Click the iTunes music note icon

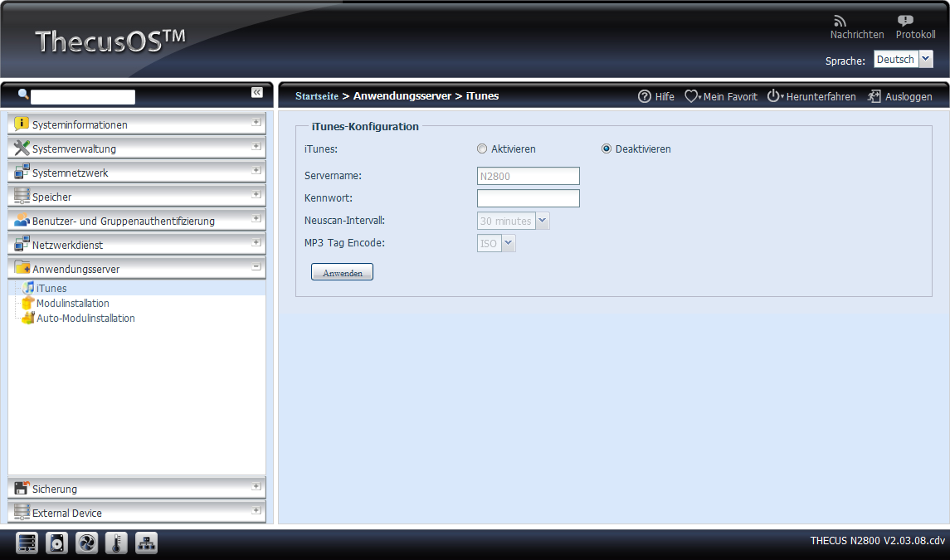pos(28,288)
